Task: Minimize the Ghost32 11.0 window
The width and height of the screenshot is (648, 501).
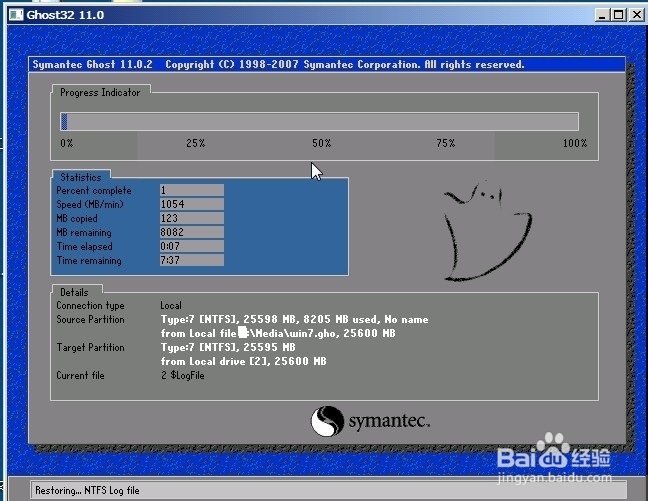Action: click(x=602, y=15)
